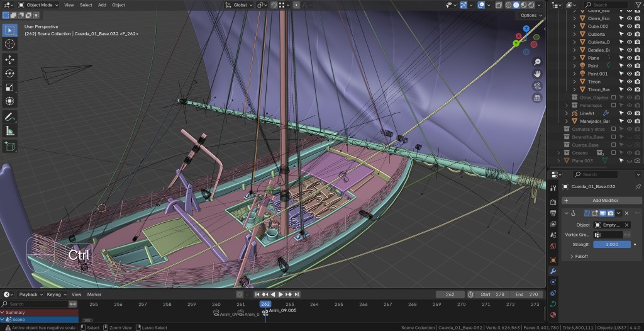Toggle camera view gizmo button
The height and width of the screenshot is (331, 644).
click(x=537, y=86)
